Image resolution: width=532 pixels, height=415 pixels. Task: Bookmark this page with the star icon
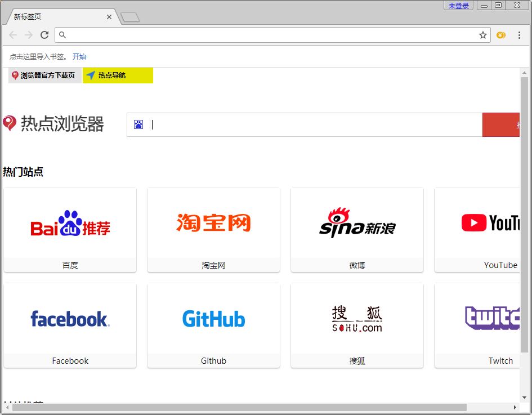pyautogui.click(x=483, y=35)
